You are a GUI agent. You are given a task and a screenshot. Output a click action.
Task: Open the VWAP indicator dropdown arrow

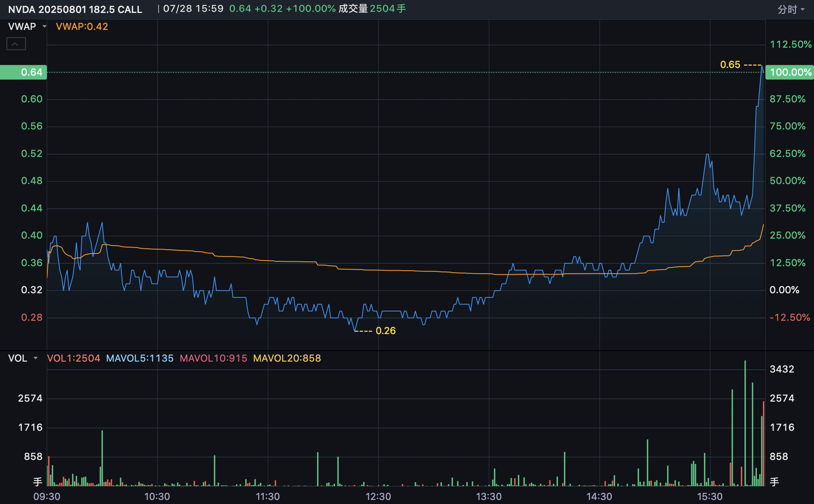pyautogui.click(x=45, y=27)
